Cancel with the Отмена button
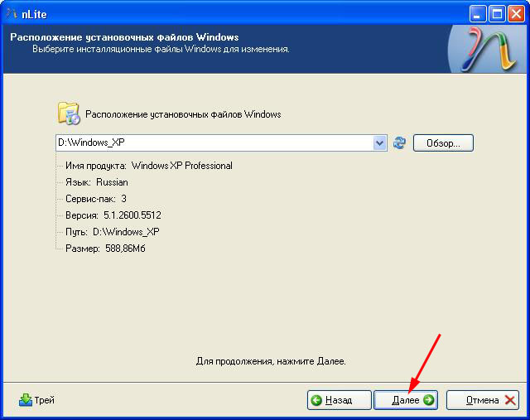The height and width of the screenshot is (420, 530). (x=483, y=400)
